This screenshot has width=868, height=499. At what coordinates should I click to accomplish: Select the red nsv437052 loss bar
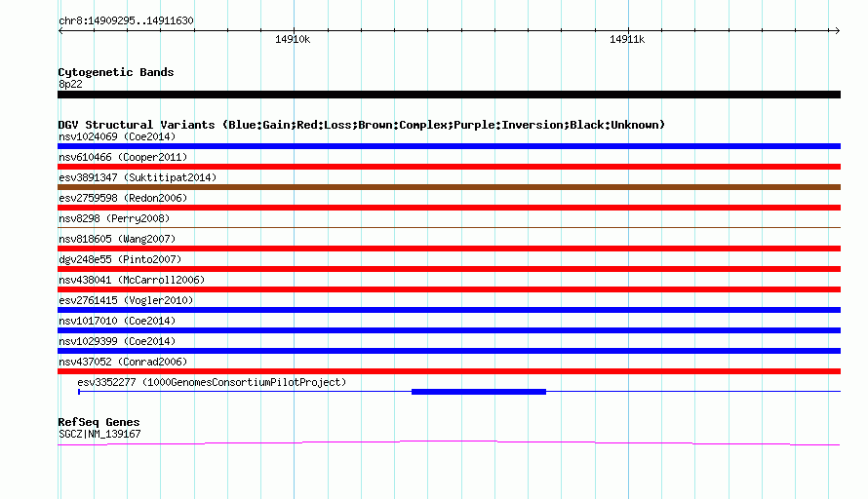[x=449, y=371]
